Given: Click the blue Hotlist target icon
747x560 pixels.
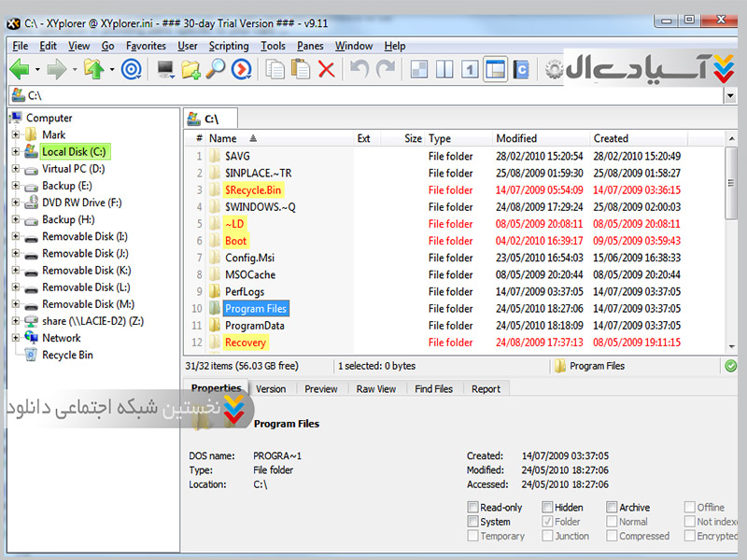Looking at the screenshot, I should 132,69.
